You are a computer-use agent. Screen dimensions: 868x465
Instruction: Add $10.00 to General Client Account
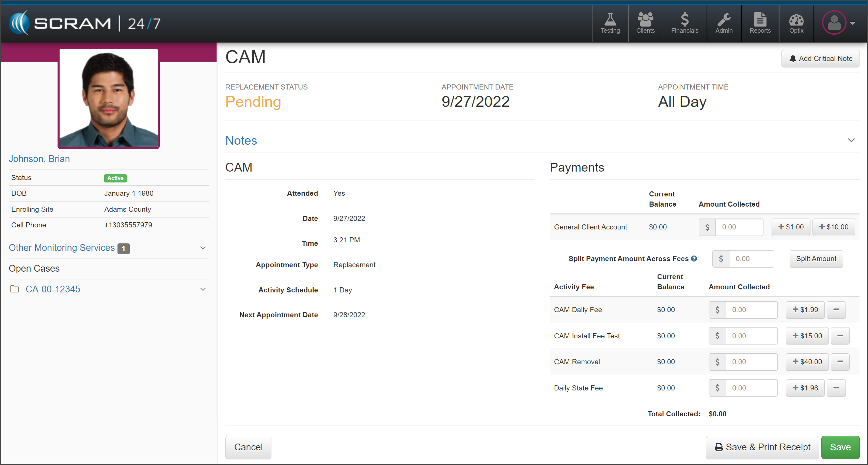tap(833, 227)
